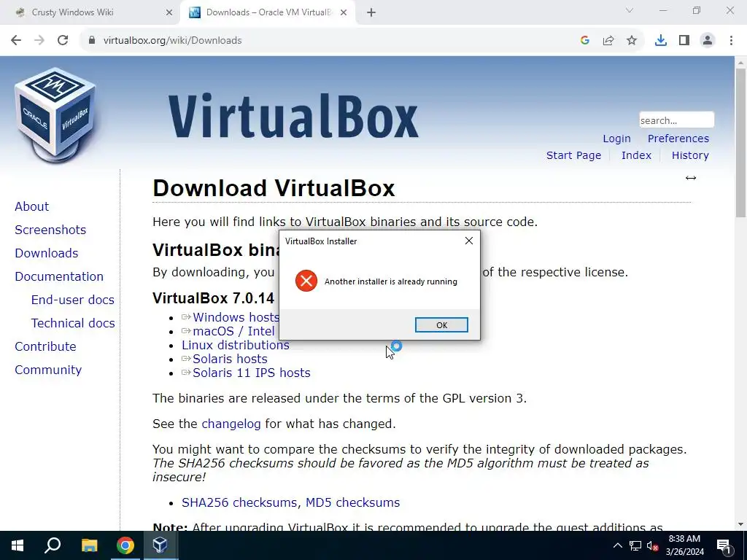Close the Crusty Windows Wiki tab

click(169, 13)
